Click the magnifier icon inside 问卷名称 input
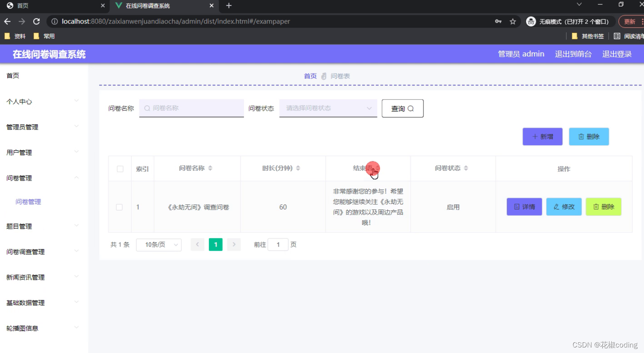This screenshot has height=353, width=644. tap(147, 108)
